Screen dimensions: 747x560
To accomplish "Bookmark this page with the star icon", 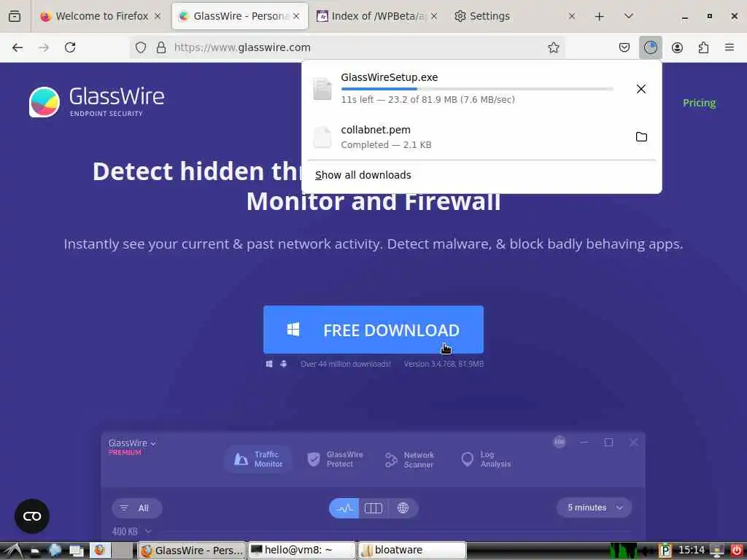I will tap(553, 47).
